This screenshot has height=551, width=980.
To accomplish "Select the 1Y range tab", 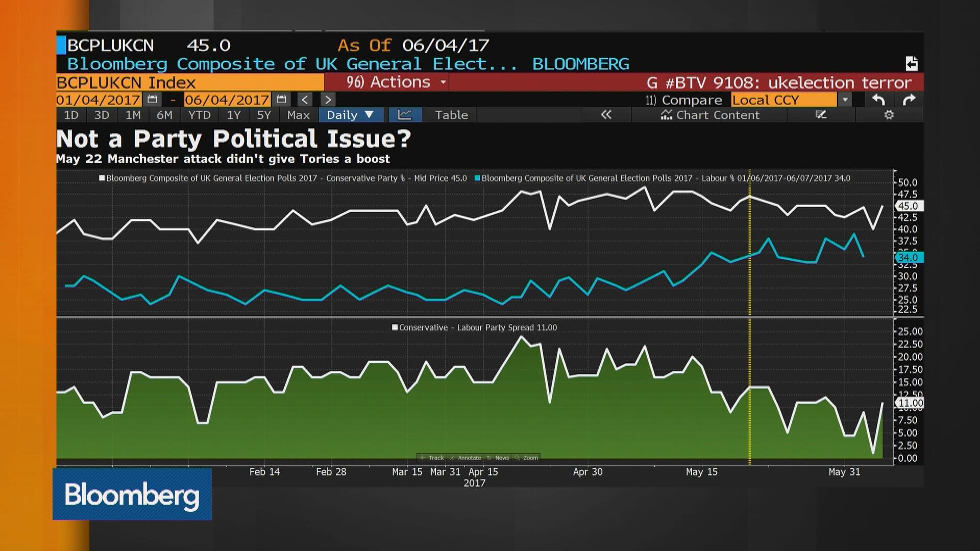I will [234, 115].
